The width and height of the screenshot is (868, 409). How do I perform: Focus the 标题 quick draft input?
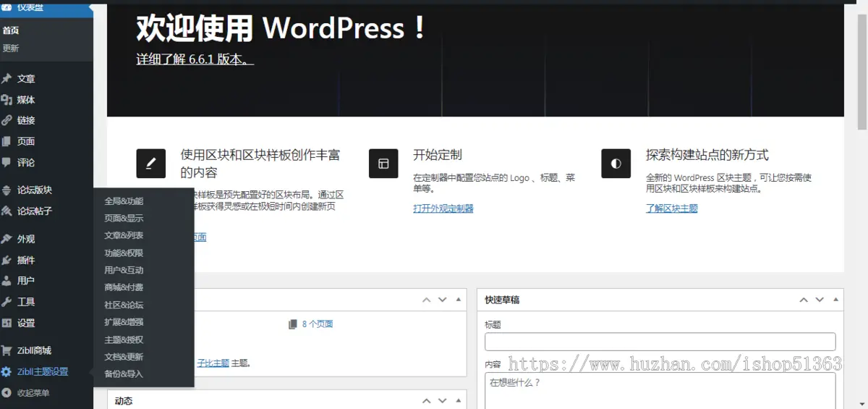660,342
